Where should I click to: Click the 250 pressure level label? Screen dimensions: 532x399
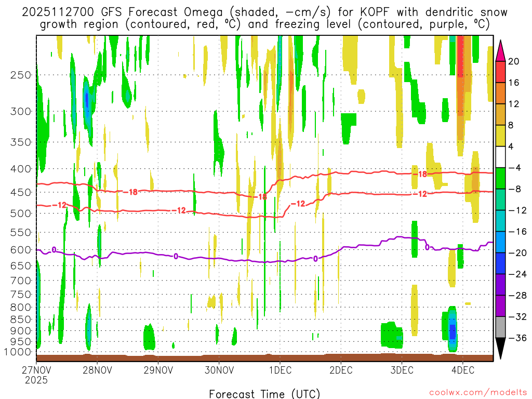click(21, 75)
